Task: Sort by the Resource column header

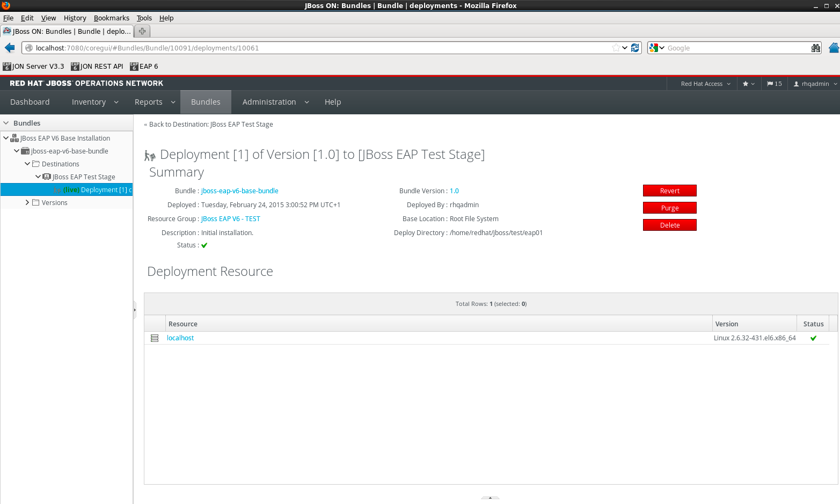Action: click(x=439, y=324)
